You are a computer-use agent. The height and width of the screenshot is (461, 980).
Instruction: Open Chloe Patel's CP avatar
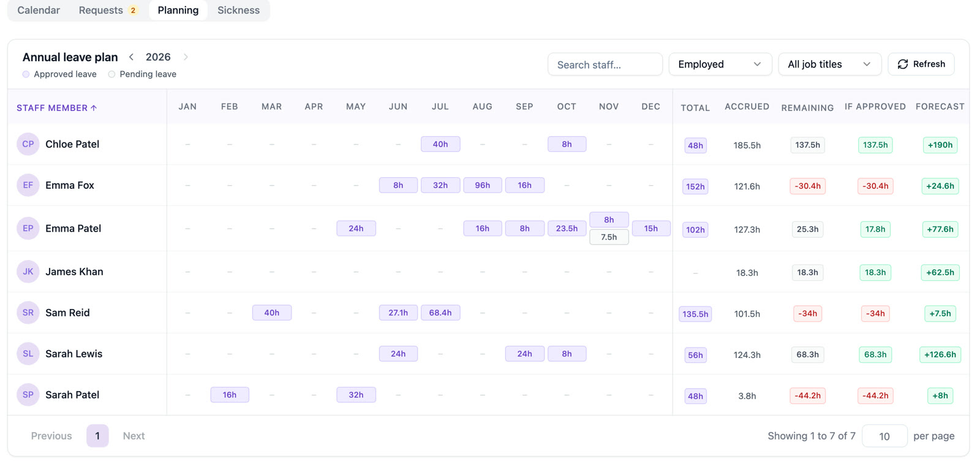pos(28,144)
